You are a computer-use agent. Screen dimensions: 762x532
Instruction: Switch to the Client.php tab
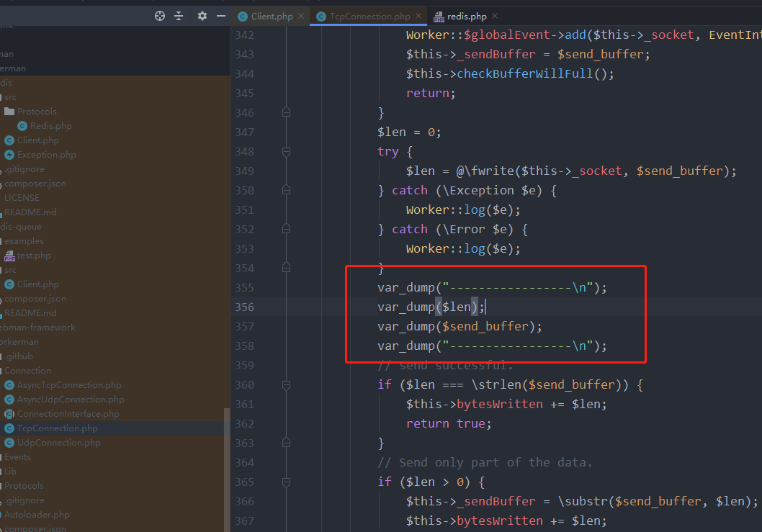coord(272,16)
